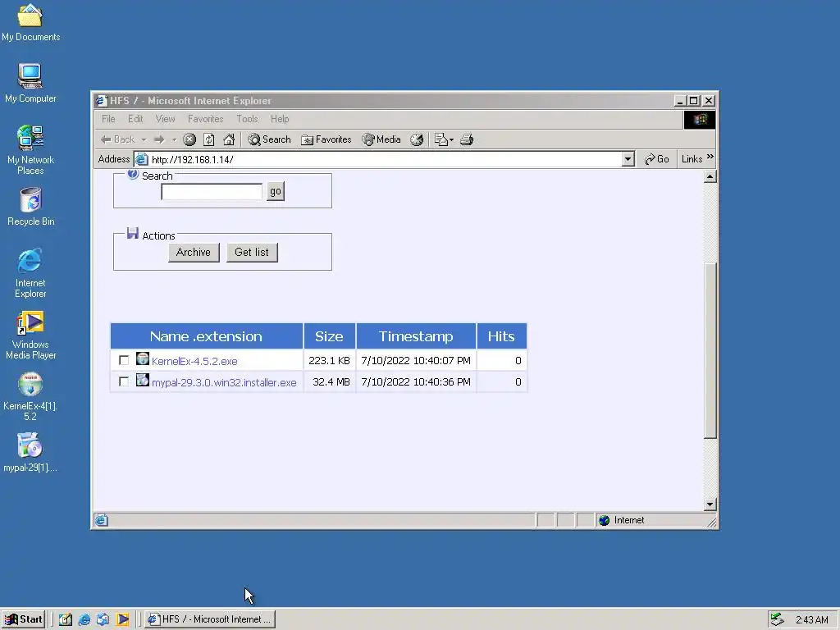The height and width of the screenshot is (630, 840).
Task: Sort by the Timestamp column header
Action: (x=416, y=336)
